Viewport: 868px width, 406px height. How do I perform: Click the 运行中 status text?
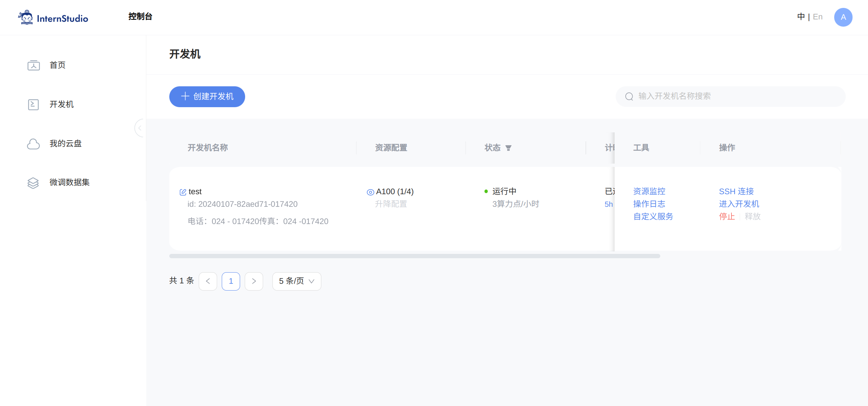click(x=504, y=191)
